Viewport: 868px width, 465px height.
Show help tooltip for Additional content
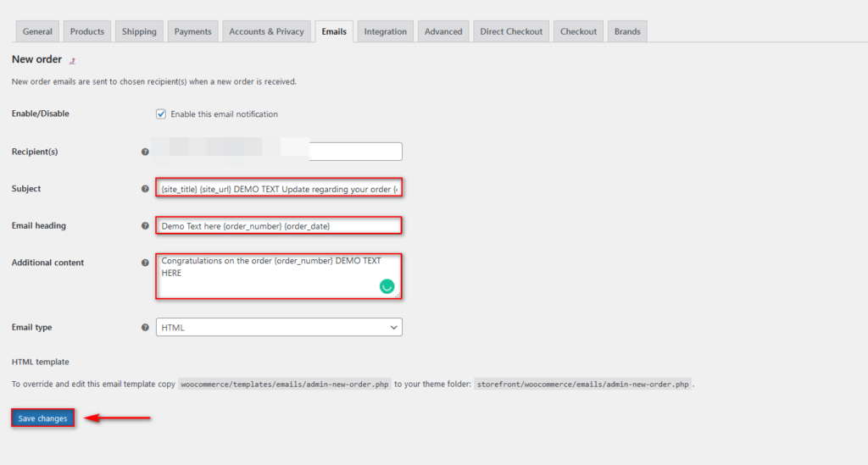coord(145,263)
